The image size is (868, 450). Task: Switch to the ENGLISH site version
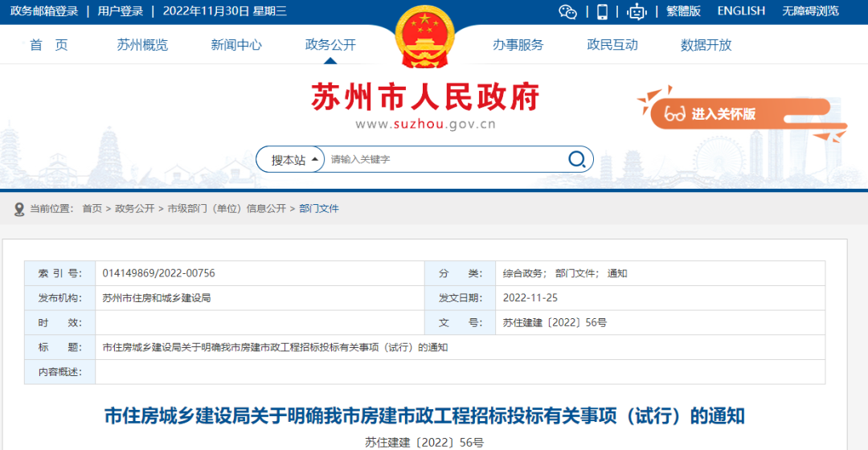[741, 11]
